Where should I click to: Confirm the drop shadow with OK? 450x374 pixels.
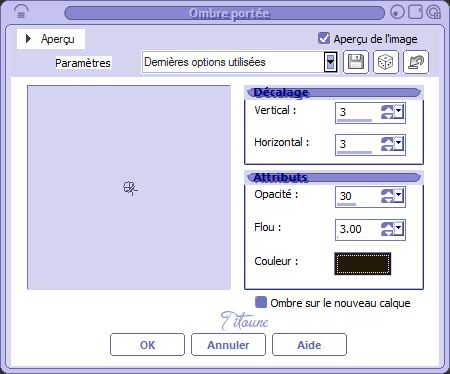tap(147, 345)
